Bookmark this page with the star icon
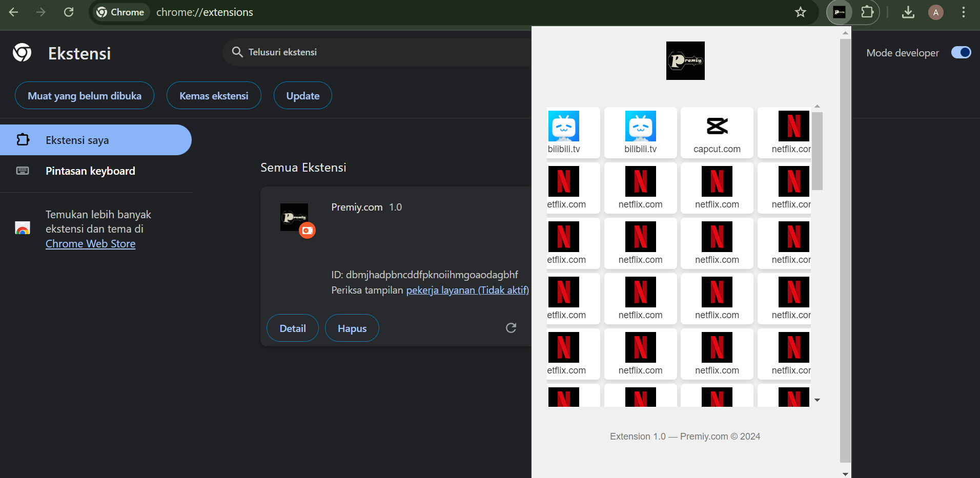The height and width of the screenshot is (478, 980). pos(801,12)
